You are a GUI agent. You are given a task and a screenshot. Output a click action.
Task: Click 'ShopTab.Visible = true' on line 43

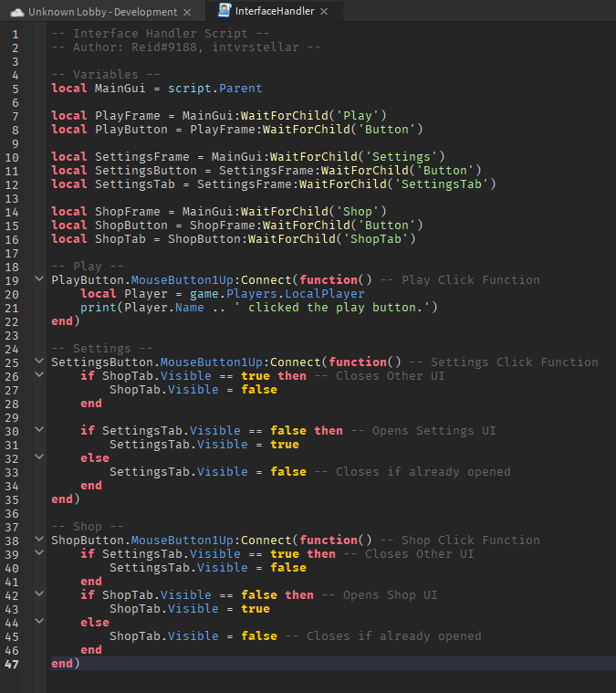point(190,609)
